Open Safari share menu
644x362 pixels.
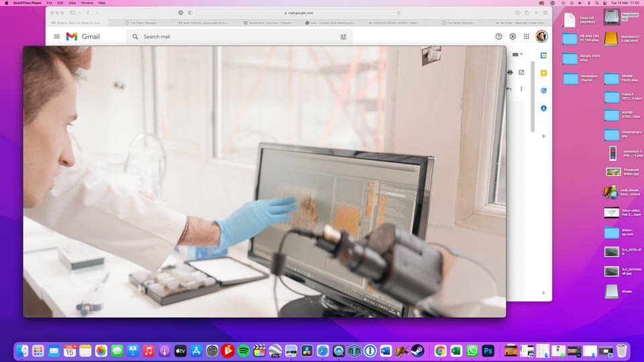click(x=527, y=13)
